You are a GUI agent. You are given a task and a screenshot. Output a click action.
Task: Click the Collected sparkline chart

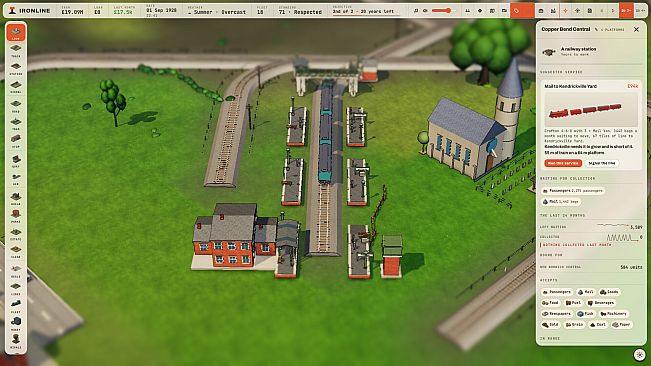(622, 237)
